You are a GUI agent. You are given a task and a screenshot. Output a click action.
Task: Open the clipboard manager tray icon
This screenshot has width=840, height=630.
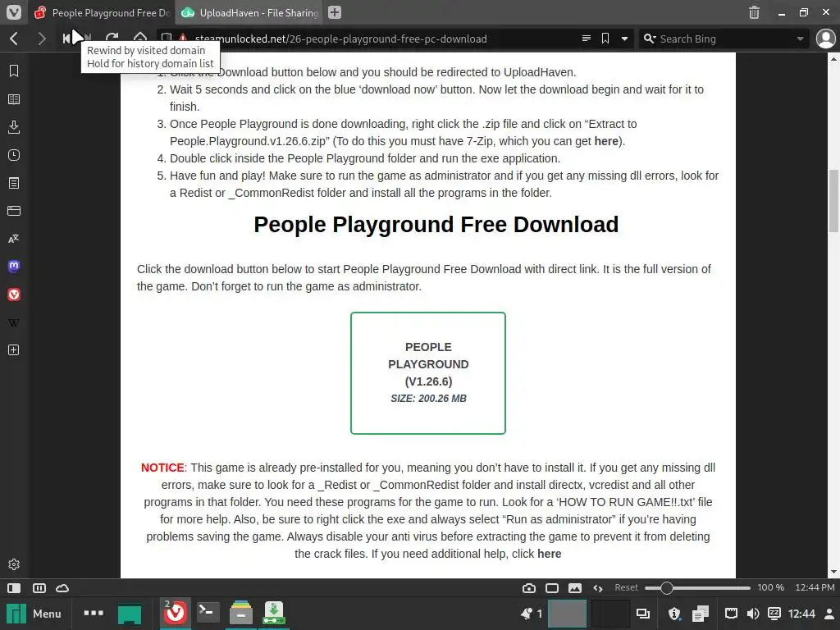[701, 614]
